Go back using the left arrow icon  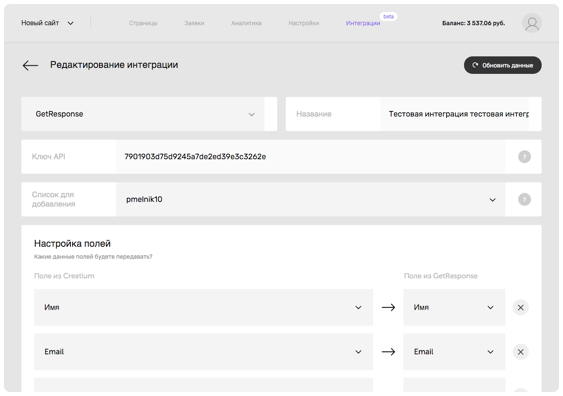pyautogui.click(x=30, y=65)
